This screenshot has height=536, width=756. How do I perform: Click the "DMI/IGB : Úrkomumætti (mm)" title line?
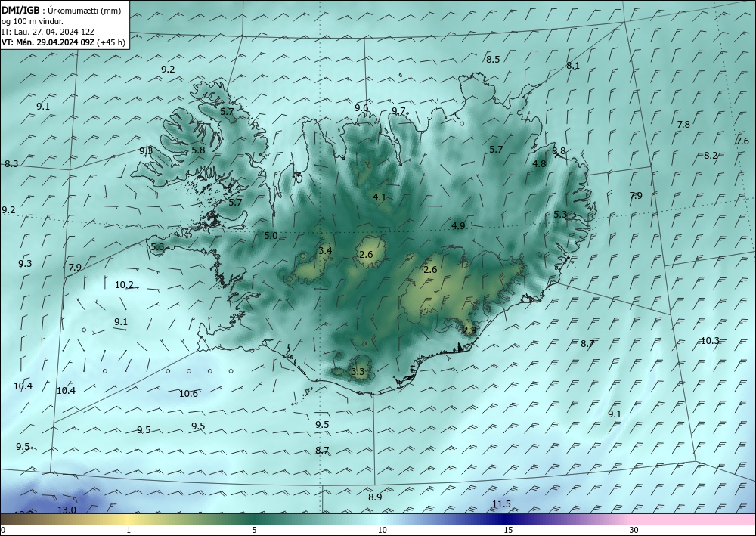click(x=61, y=10)
